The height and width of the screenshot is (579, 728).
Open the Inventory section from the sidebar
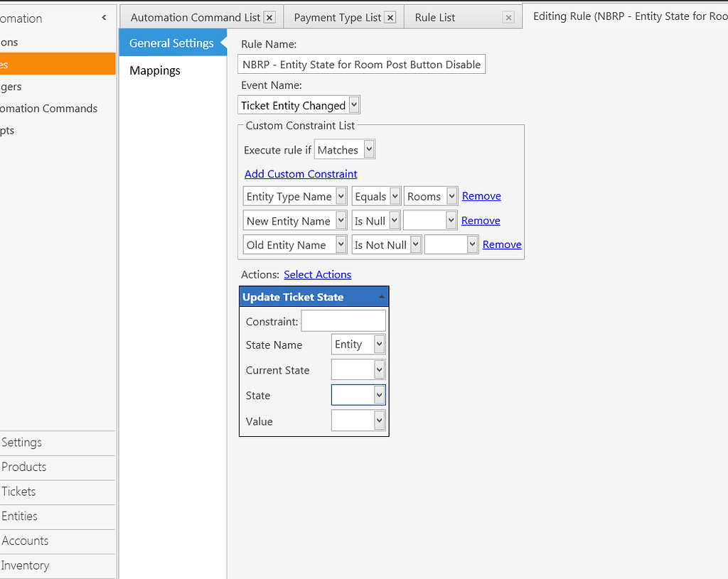26,566
